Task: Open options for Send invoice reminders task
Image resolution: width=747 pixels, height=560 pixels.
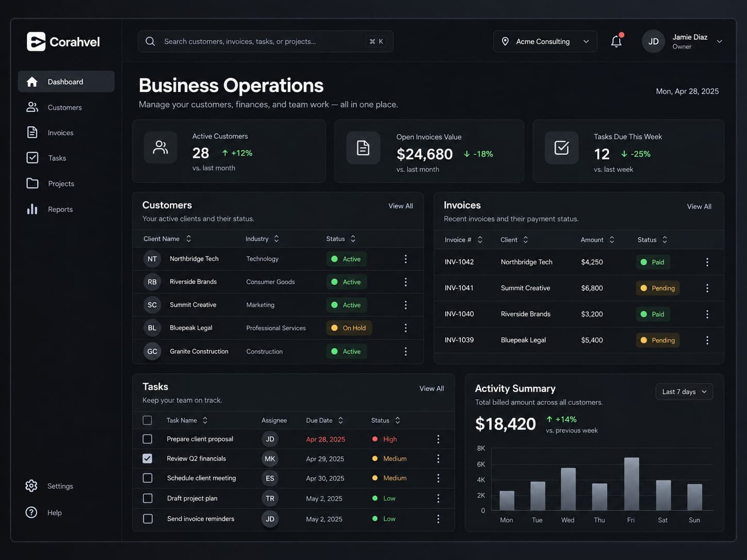Action: click(x=438, y=519)
